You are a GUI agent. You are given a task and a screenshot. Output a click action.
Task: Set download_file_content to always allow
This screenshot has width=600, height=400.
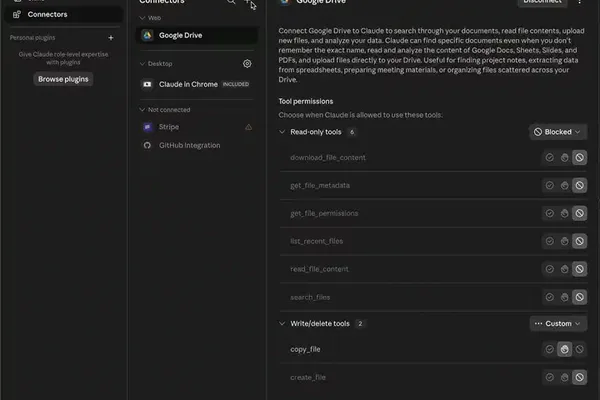(x=549, y=158)
